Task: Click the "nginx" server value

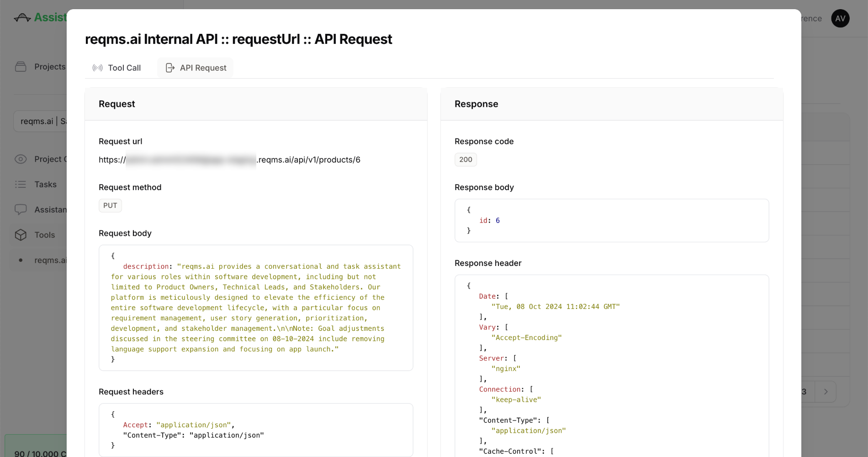Action: tap(506, 369)
